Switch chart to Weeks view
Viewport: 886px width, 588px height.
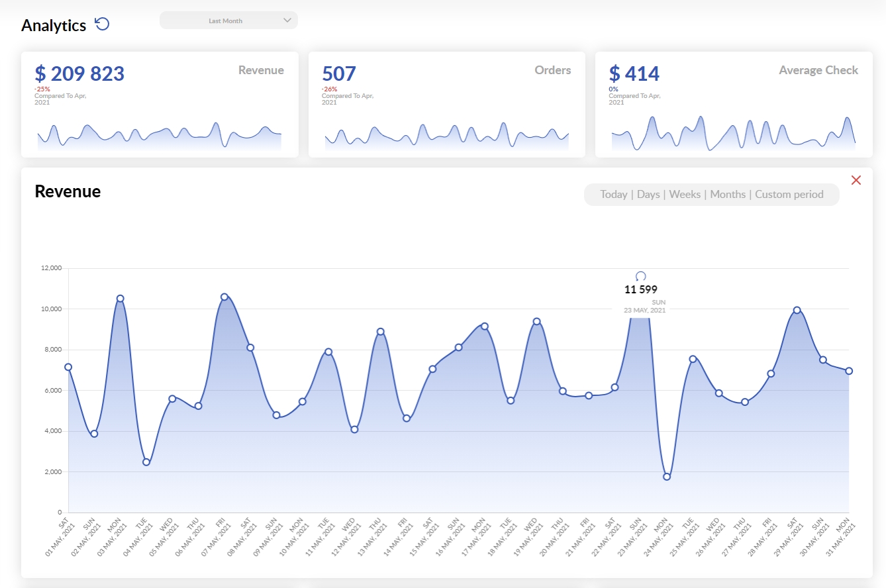pyautogui.click(x=685, y=195)
